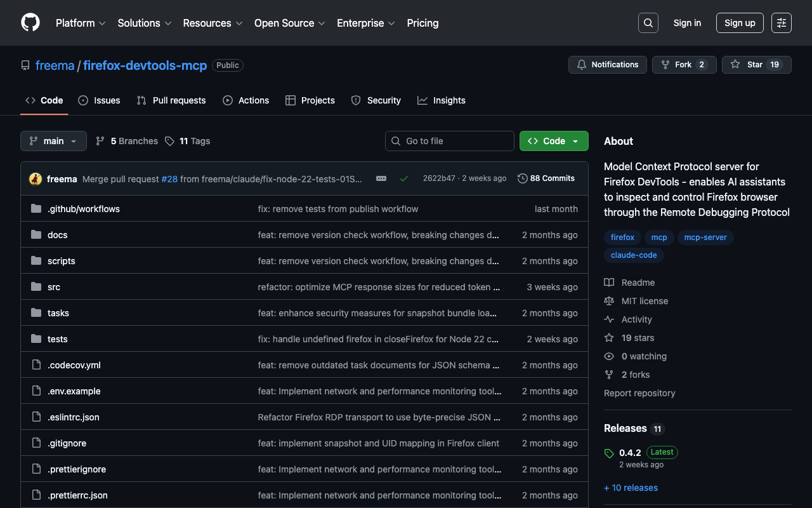Click the Notifications bell button

608,65
